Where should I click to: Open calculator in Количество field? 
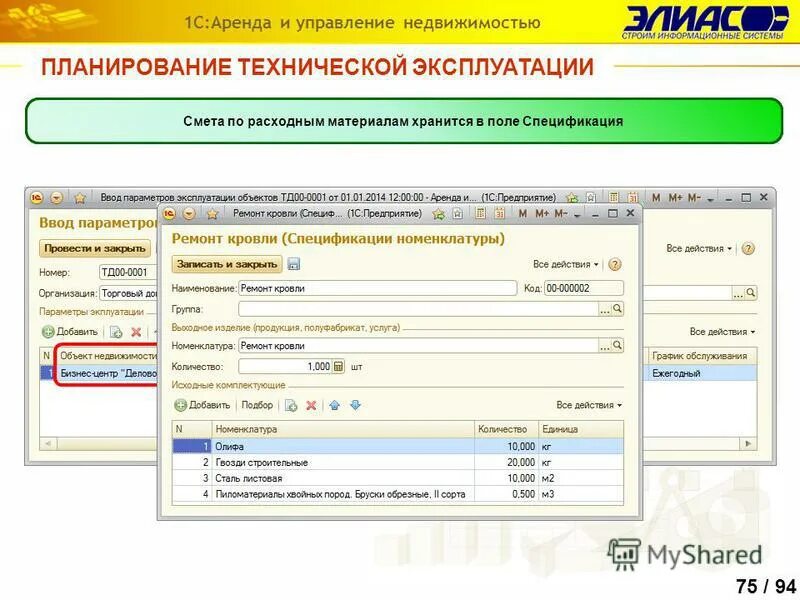click(x=338, y=366)
